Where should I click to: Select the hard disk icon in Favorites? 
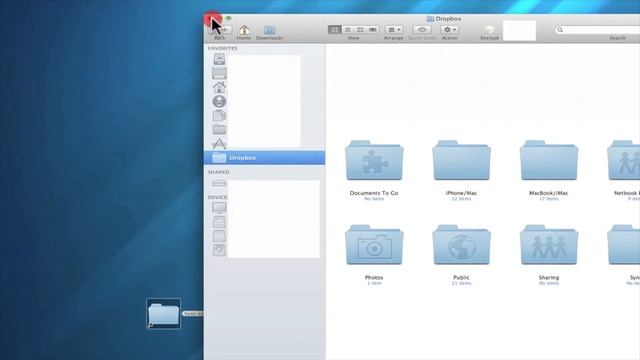[x=219, y=59]
